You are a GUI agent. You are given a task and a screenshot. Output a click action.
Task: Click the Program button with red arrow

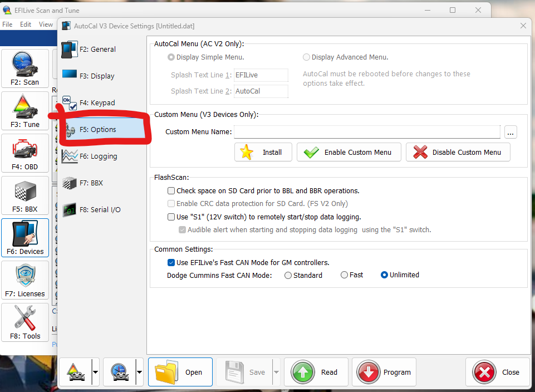384,372
